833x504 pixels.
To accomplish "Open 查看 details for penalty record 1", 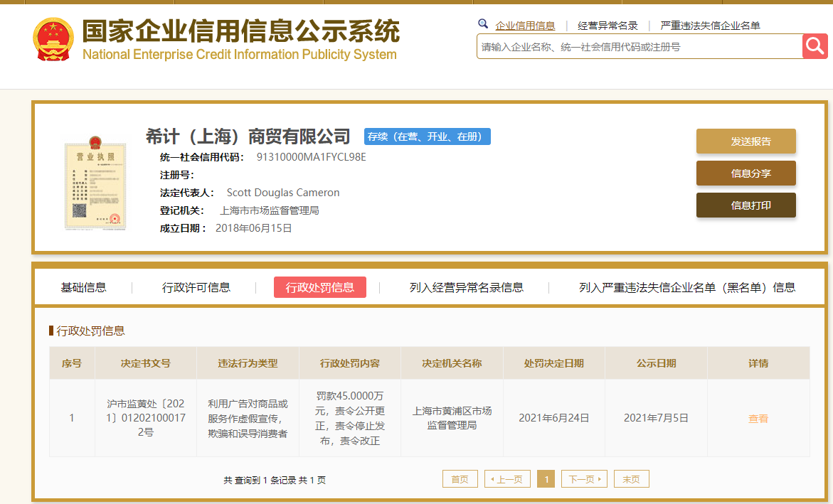I will click(758, 419).
